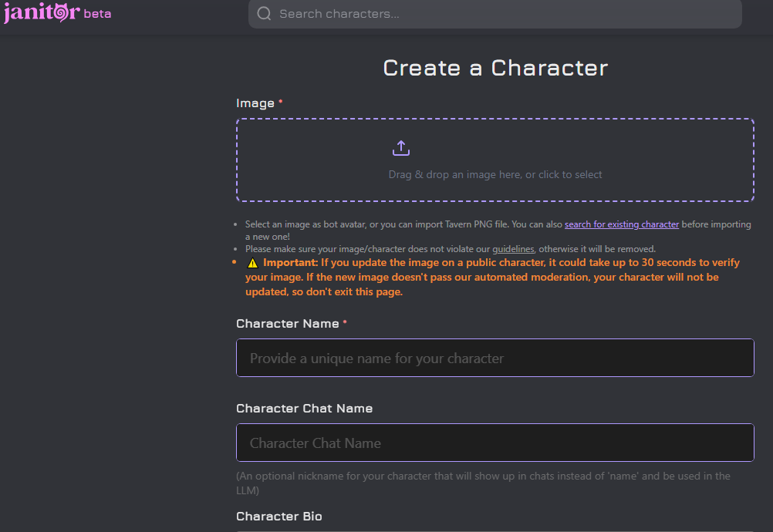Click the Character Name label
The image size is (773, 532).
(287, 324)
